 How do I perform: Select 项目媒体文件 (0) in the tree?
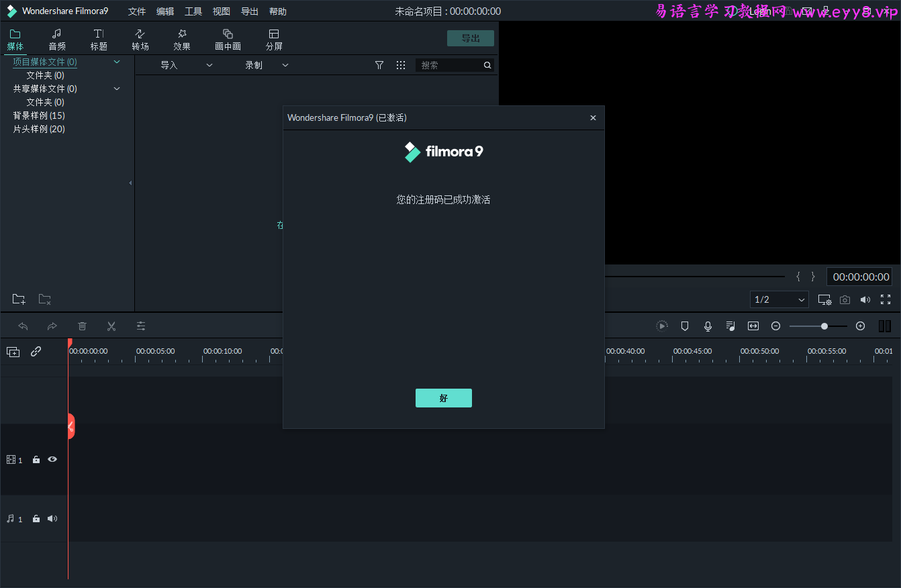[x=45, y=62]
